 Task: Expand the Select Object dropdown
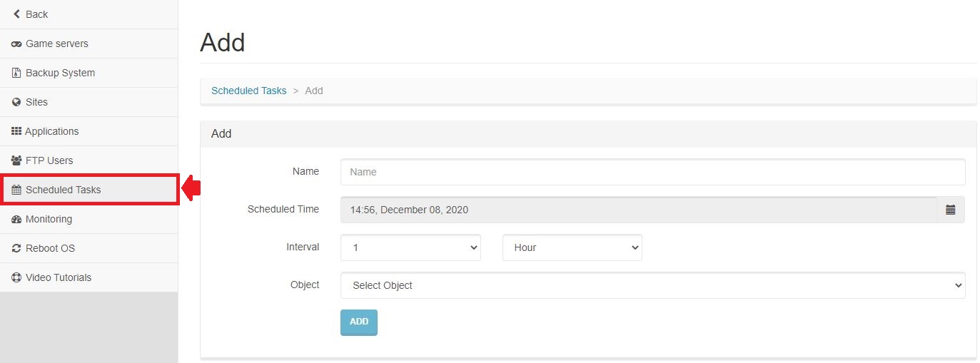point(653,285)
